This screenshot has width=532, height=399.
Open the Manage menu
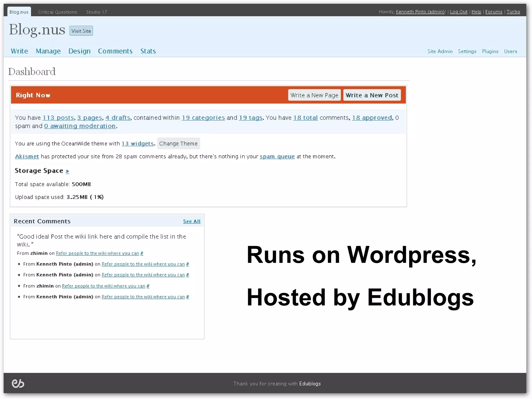48,51
